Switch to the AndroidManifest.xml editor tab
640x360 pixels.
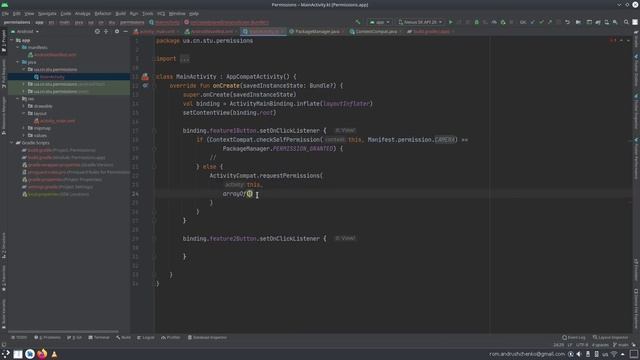[211, 31]
